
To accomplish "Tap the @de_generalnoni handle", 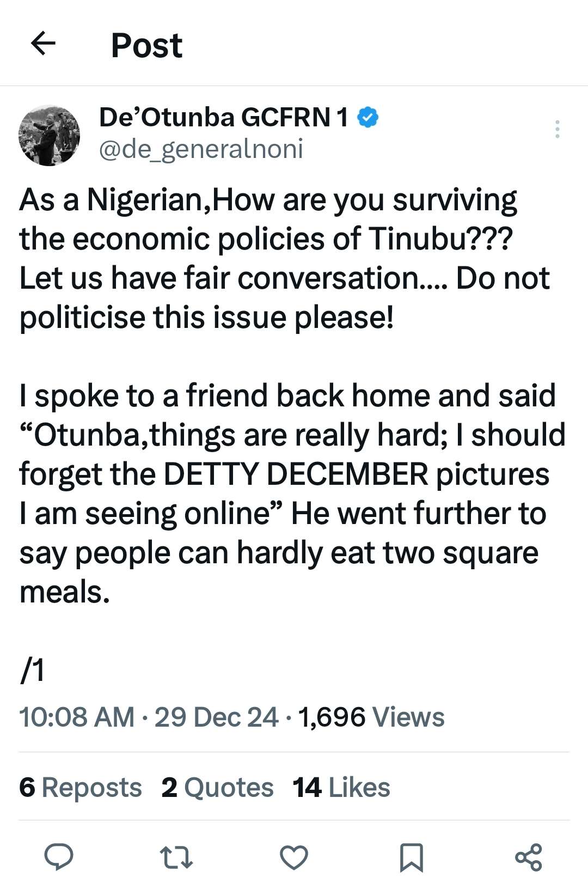I will click(201, 149).
